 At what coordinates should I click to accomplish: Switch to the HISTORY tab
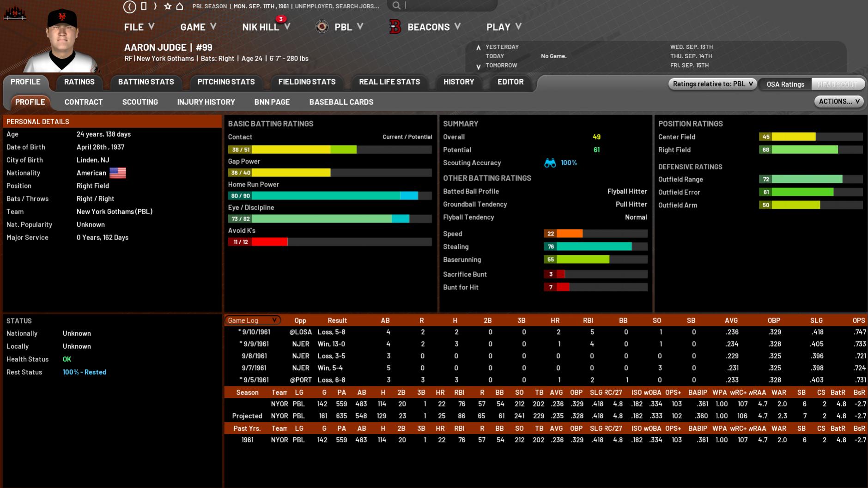[459, 82]
